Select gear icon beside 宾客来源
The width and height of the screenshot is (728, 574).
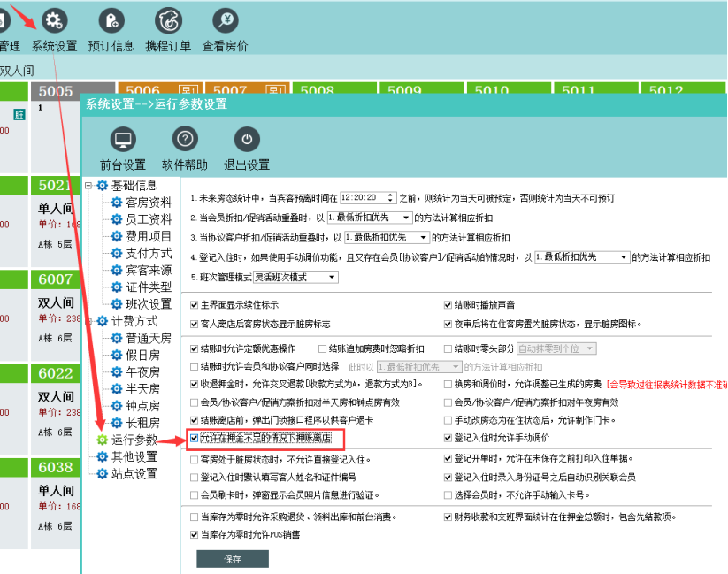tap(117, 271)
